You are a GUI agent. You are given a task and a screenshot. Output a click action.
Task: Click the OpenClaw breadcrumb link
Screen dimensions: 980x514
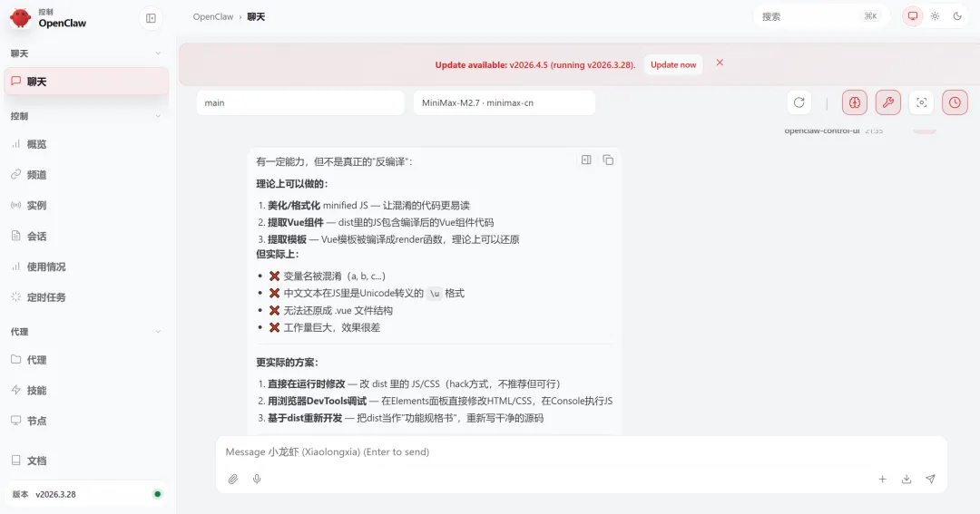click(212, 17)
